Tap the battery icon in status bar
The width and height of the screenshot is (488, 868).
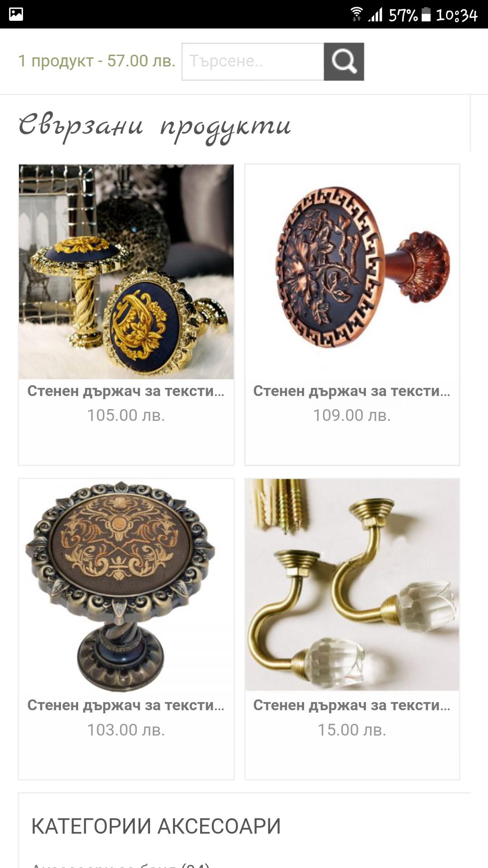(x=426, y=14)
